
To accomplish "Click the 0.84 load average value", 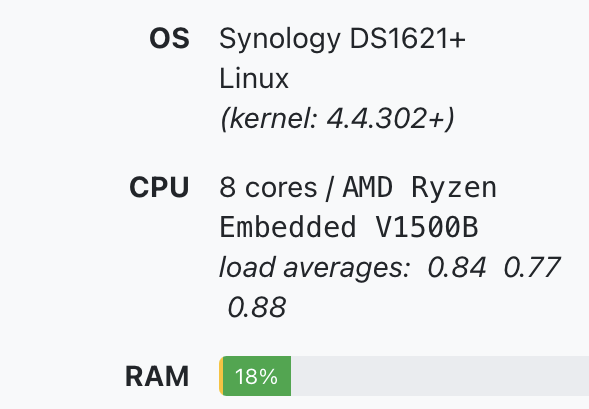I will click(457, 267).
